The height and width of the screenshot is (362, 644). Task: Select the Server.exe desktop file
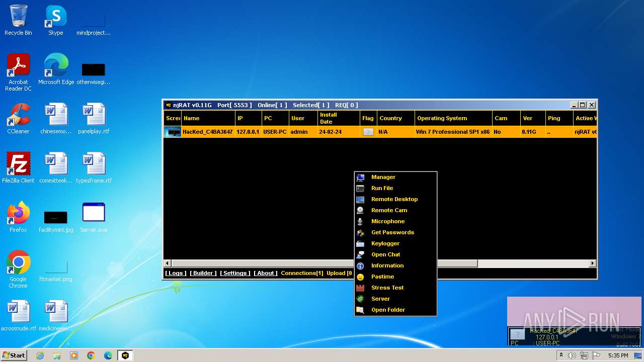(94, 217)
